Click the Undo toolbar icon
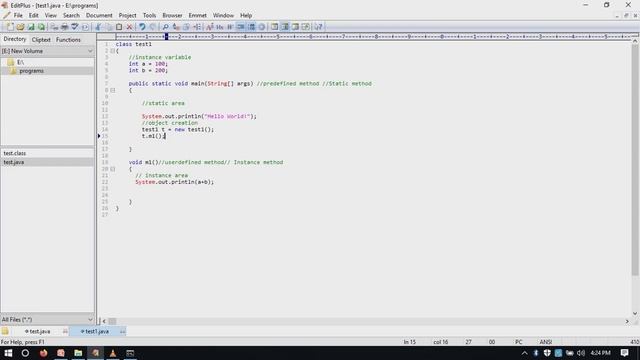 (142, 27)
